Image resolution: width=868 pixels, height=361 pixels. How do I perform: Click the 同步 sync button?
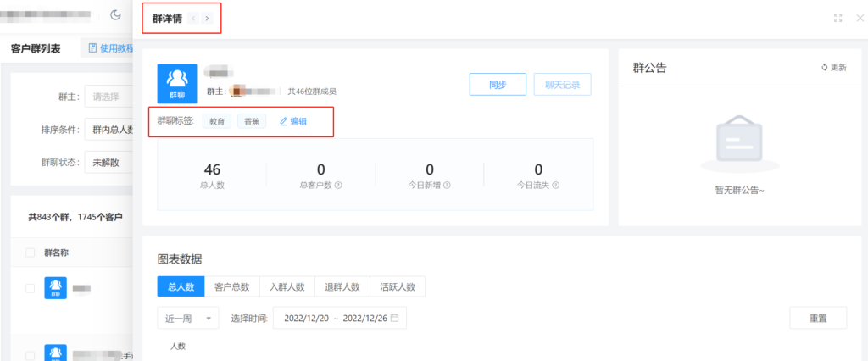point(498,85)
